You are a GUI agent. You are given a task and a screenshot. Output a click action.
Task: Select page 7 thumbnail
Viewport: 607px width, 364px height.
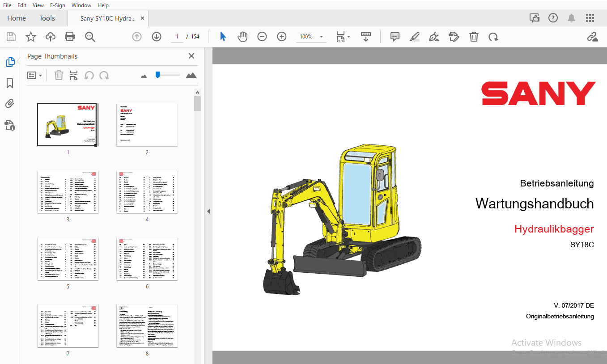coord(68,326)
